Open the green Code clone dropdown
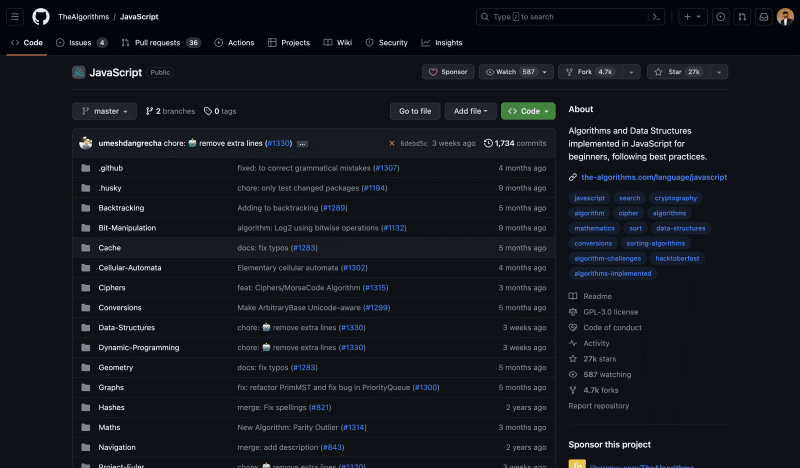The width and height of the screenshot is (800, 468). click(528, 111)
